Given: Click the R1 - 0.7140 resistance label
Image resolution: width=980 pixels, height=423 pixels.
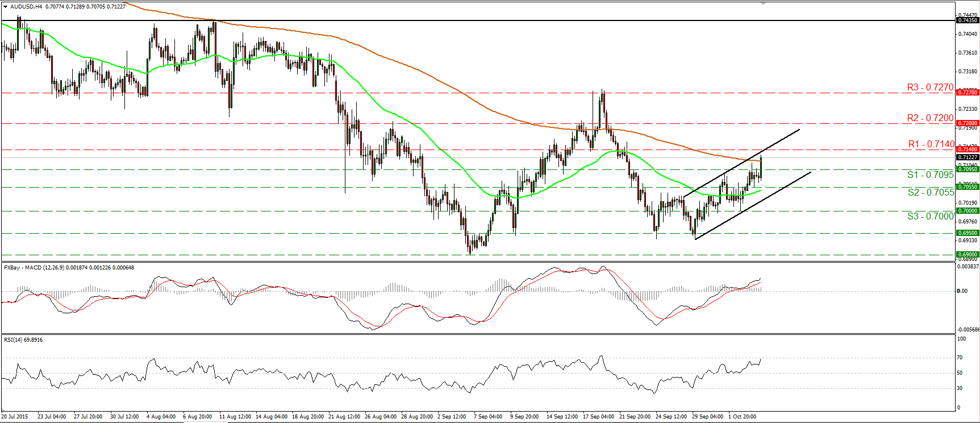Looking at the screenshot, I should (931, 144).
